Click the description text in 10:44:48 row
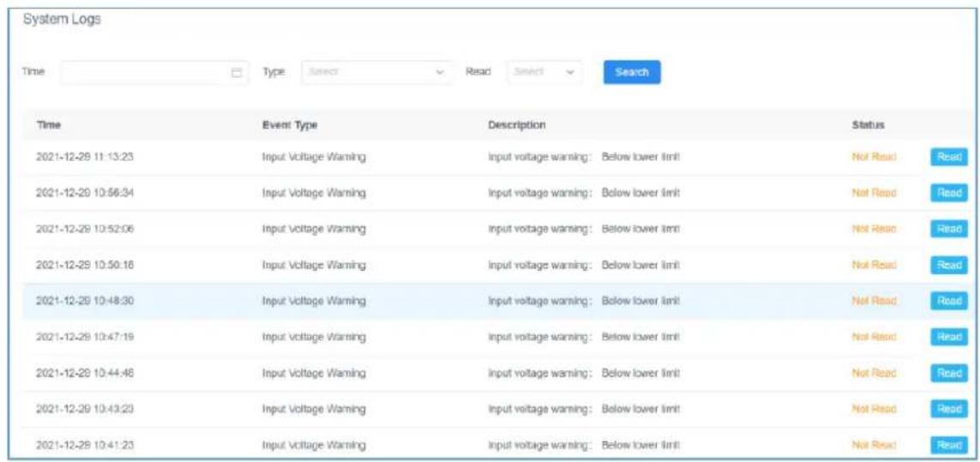Image resolution: width=980 pixels, height=462 pixels. (x=584, y=373)
